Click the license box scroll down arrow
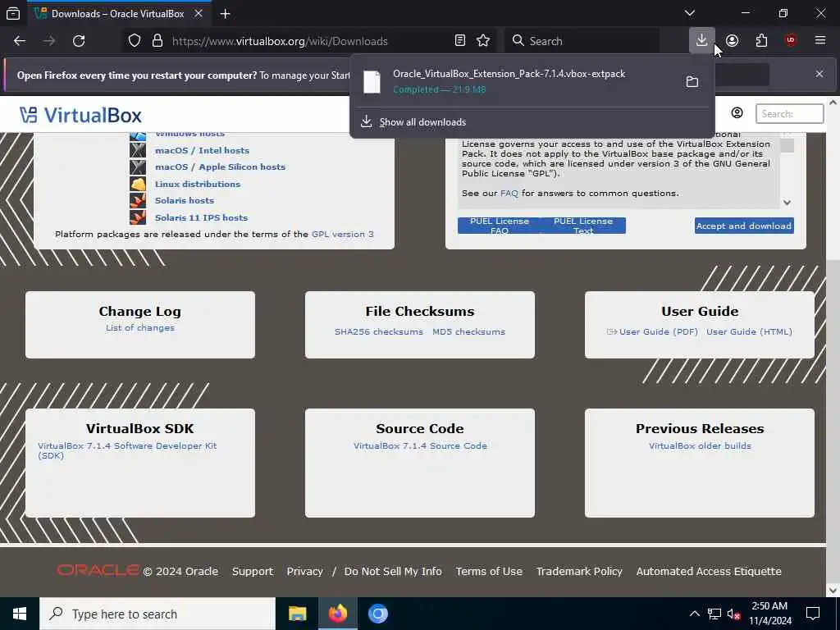The image size is (840, 630). point(787,203)
